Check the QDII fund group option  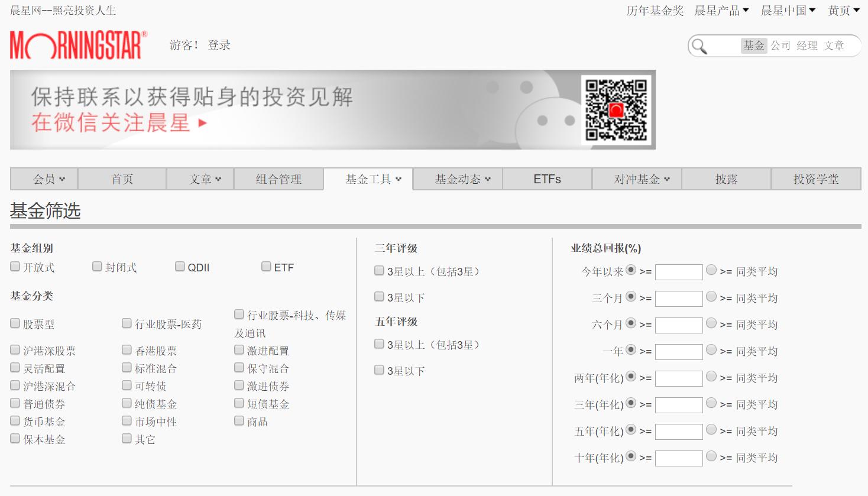(x=179, y=266)
